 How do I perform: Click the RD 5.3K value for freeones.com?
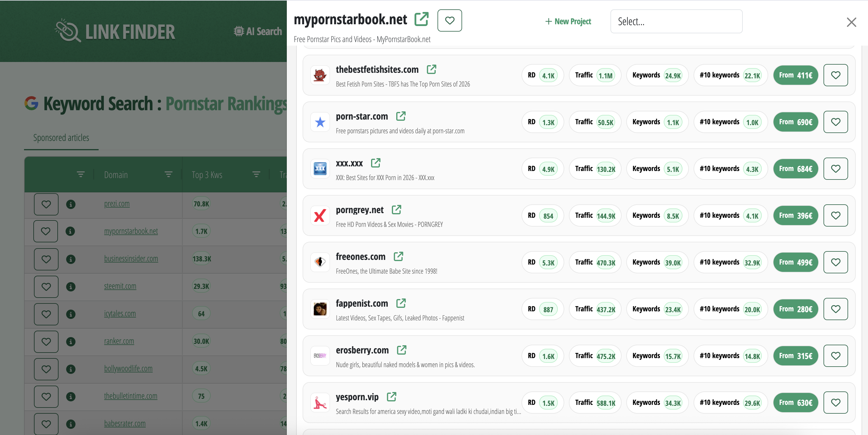(548, 263)
